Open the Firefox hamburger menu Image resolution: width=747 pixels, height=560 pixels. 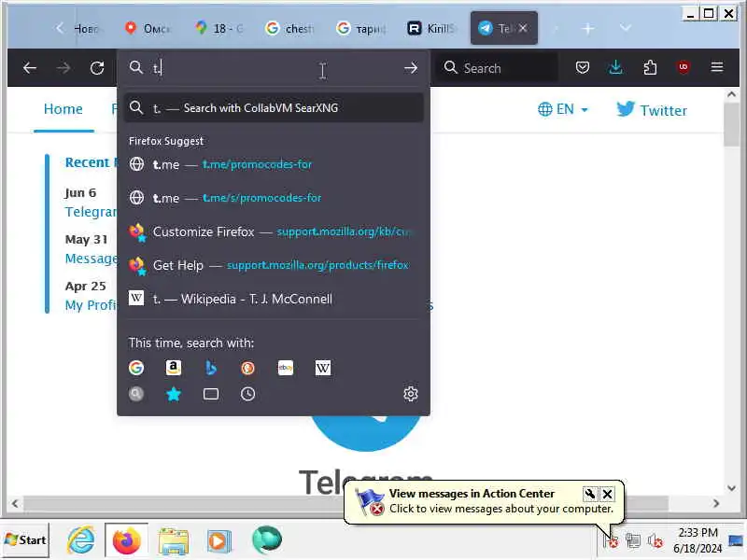[717, 67]
